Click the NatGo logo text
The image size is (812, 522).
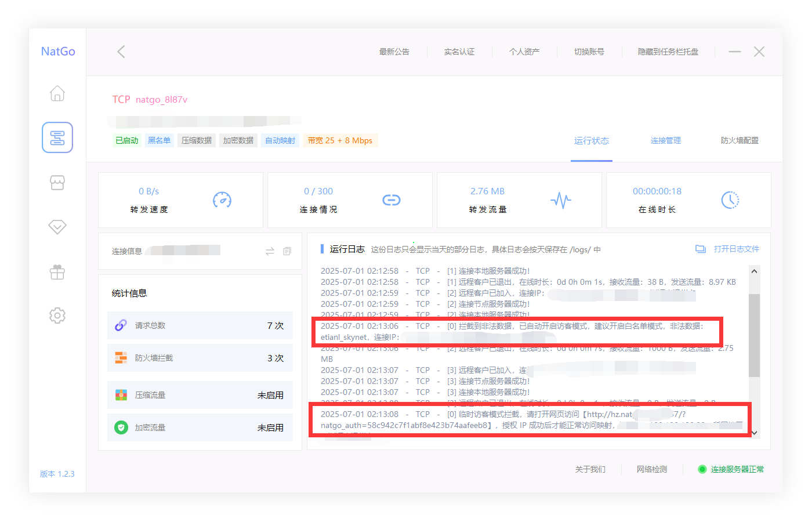point(58,51)
